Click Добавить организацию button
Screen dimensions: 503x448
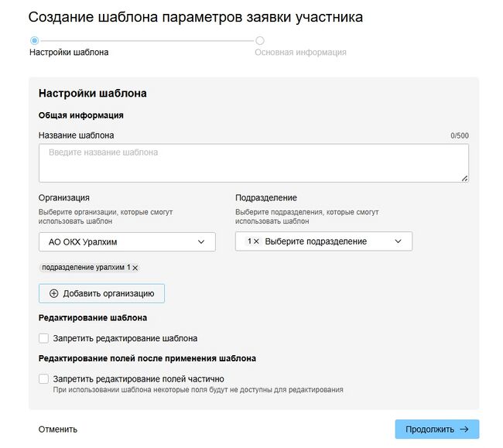click(101, 293)
